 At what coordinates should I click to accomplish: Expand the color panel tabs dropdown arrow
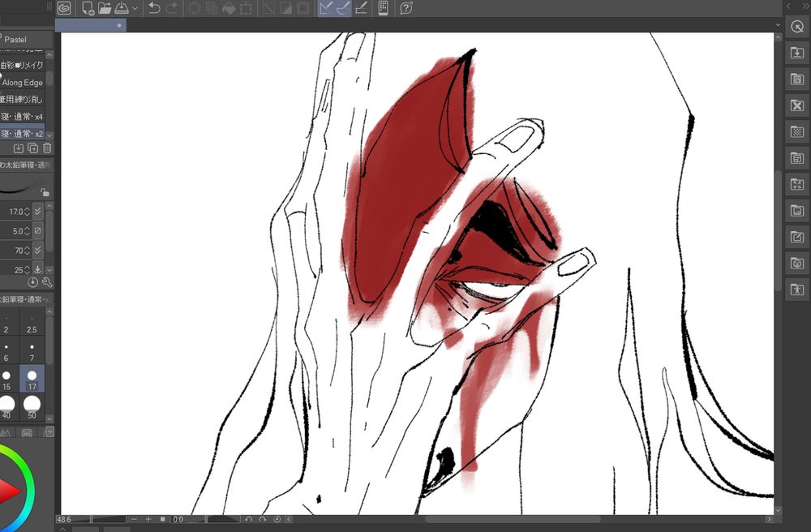point(49,431)
